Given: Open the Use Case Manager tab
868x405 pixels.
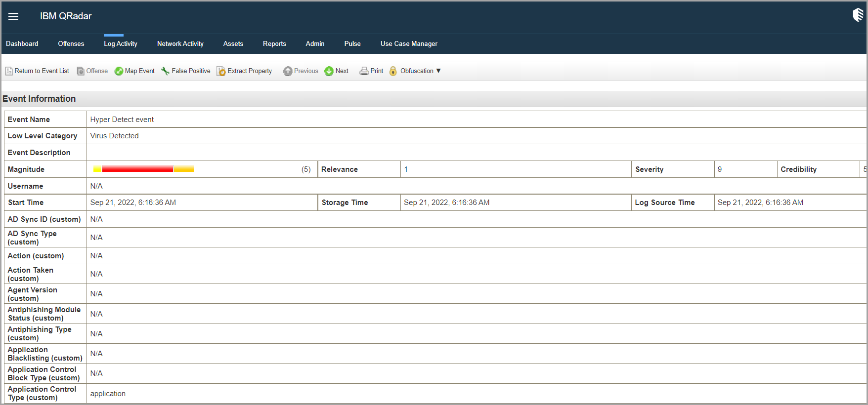Looking at the screenshot, I should (x=409, y=43).
